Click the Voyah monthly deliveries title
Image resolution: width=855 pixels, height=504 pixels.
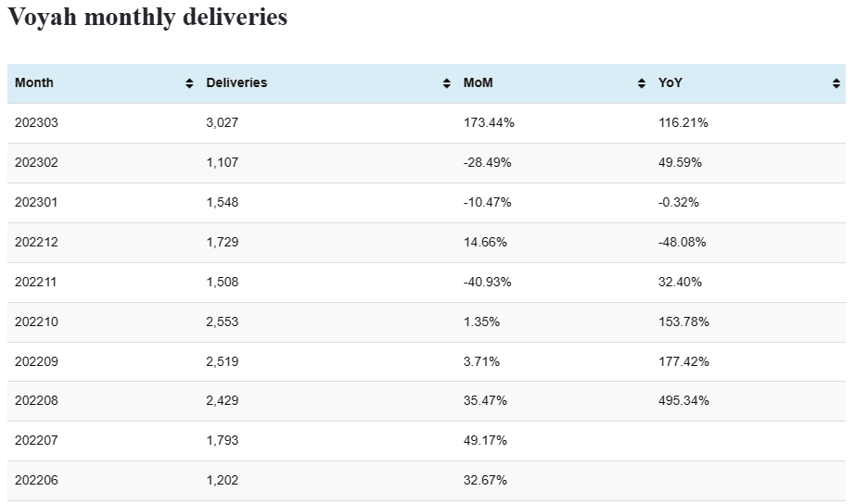pos(148,18)
